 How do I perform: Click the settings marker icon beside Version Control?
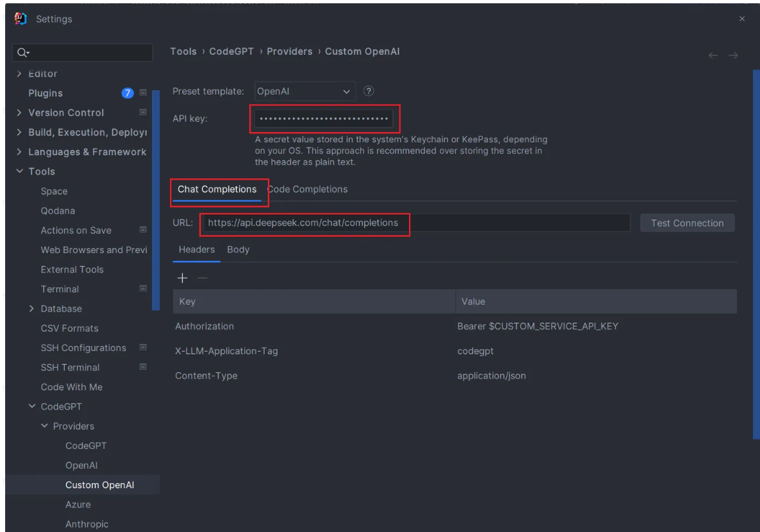tap(143, 113)
